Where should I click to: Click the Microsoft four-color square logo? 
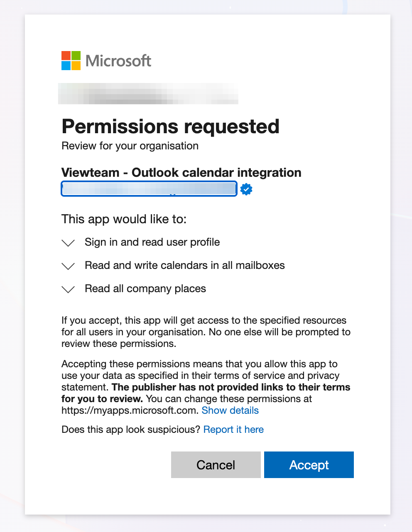coord(71,61)
